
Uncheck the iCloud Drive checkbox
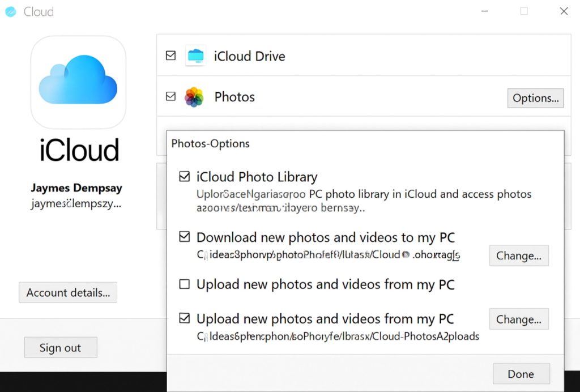pos(170,56)
